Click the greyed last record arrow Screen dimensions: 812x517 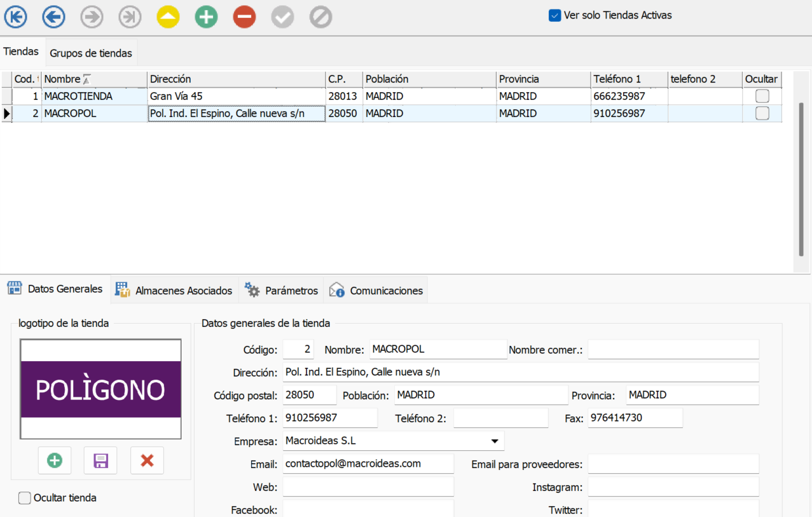[x=130, y=17]
